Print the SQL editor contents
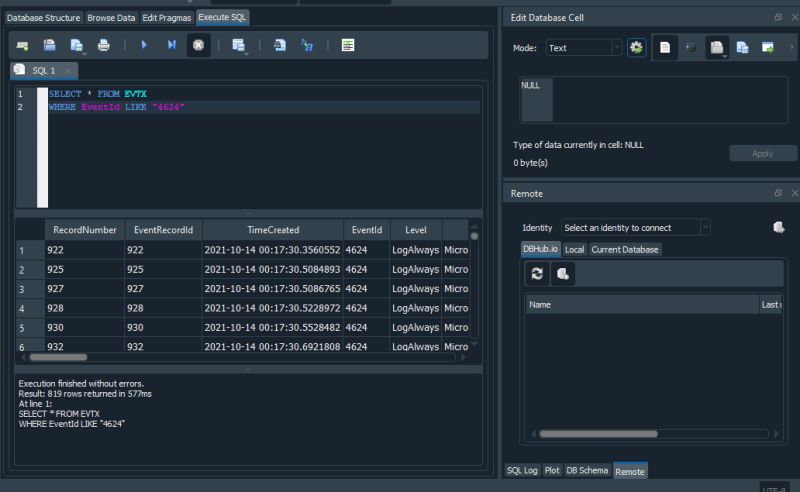This screenshot has height=492, width=800. [x=104, y=45]
